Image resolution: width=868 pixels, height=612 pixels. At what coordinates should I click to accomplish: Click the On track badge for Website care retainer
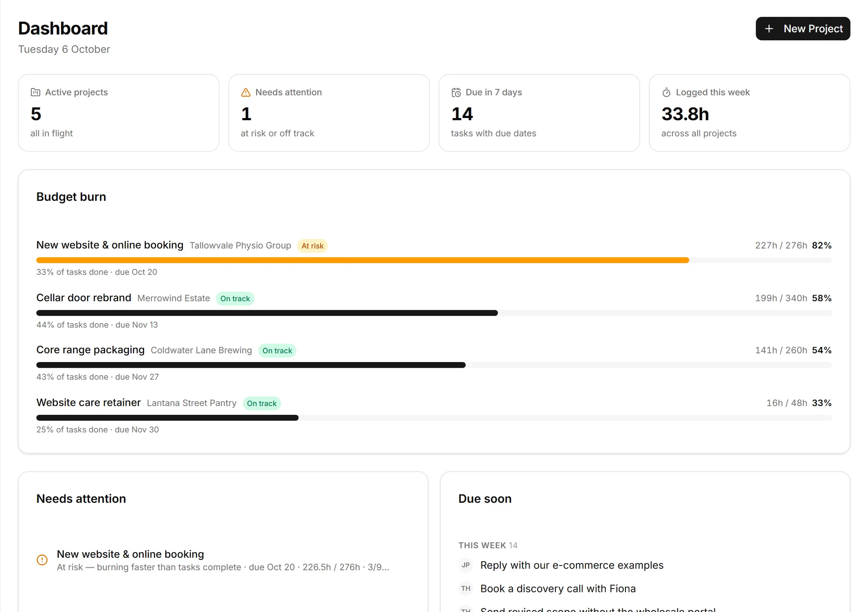[x=262, y=403]
